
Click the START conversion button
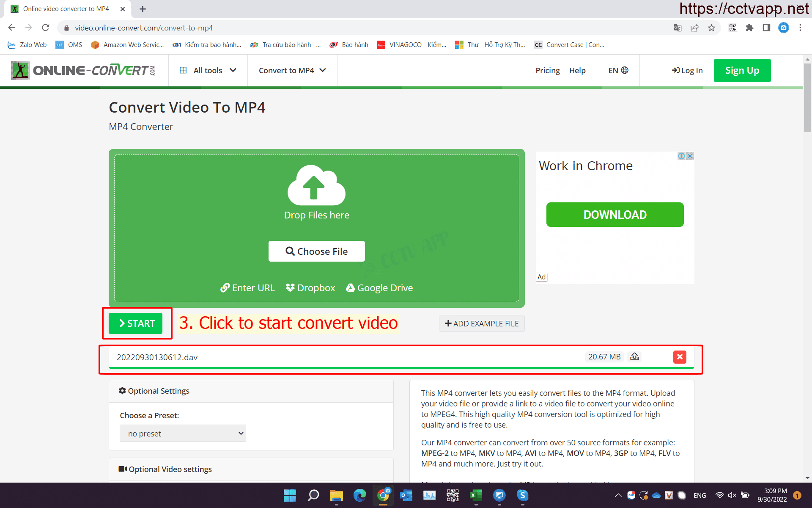136,323
